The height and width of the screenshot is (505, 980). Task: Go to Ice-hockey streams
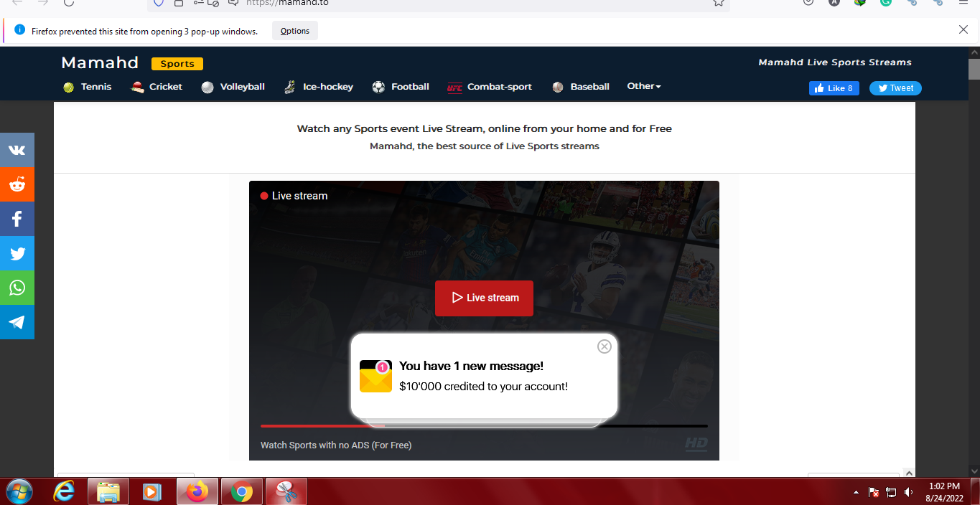[328, 87]
